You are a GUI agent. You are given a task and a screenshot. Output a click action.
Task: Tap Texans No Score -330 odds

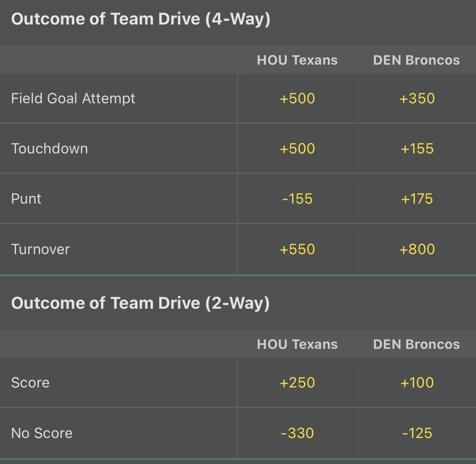297,433
